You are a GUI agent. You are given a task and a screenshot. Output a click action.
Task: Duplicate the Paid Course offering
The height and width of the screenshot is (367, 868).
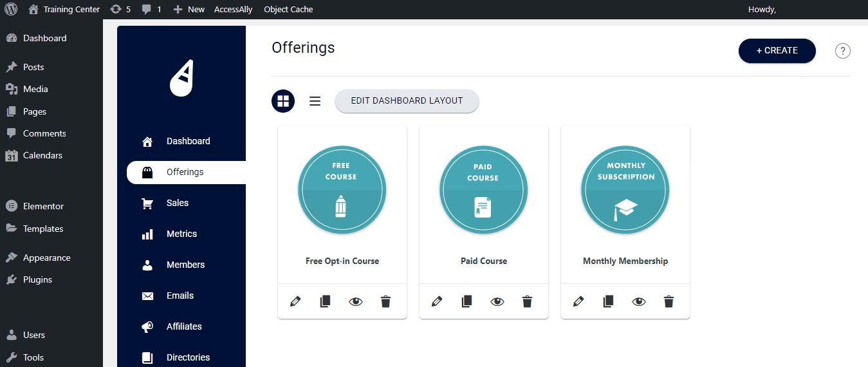466,301
